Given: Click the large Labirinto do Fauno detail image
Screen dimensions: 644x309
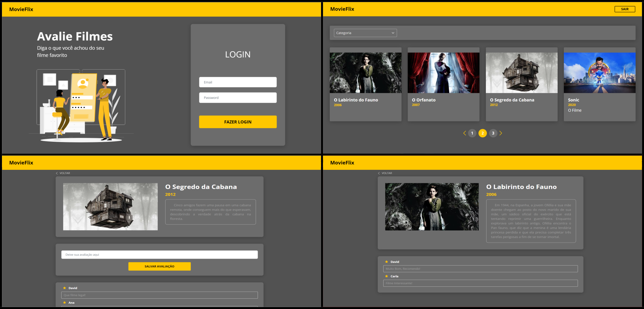Looking at the screenshot, I should coord(432,207).
